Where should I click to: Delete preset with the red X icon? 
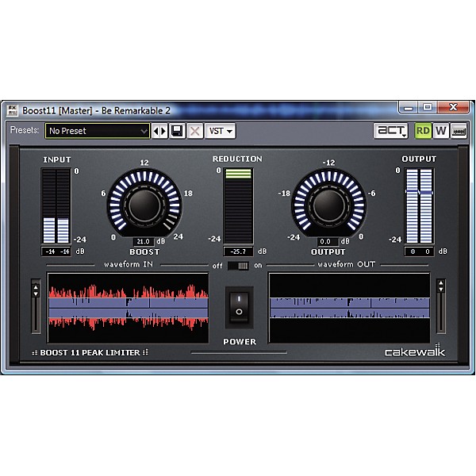point(195,131)
